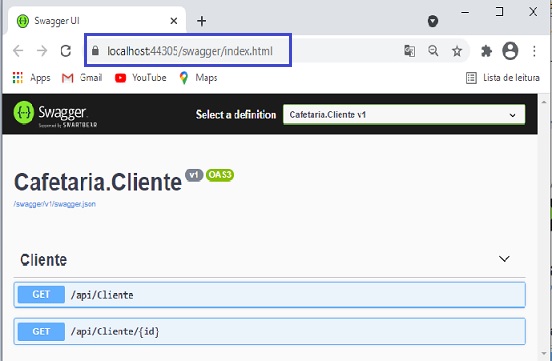This screenshot has width=552, height=361.
Task: Close the Swagger UI tab
Action: [174, 21]
